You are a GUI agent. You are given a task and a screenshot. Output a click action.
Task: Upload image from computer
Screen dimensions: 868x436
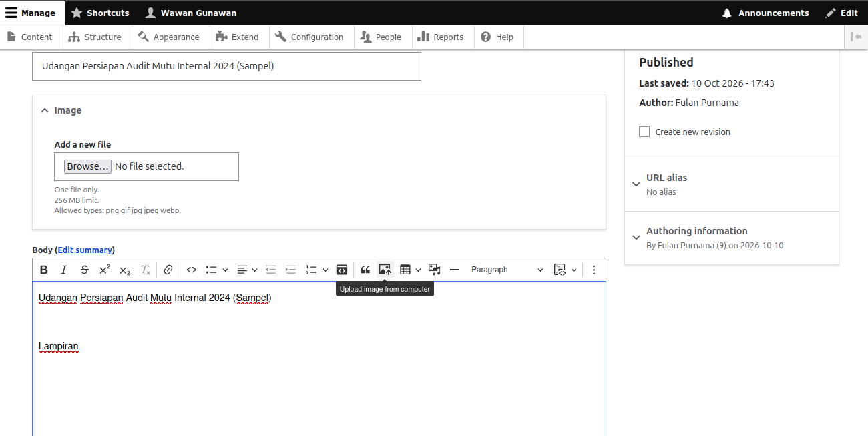(385, 270)
